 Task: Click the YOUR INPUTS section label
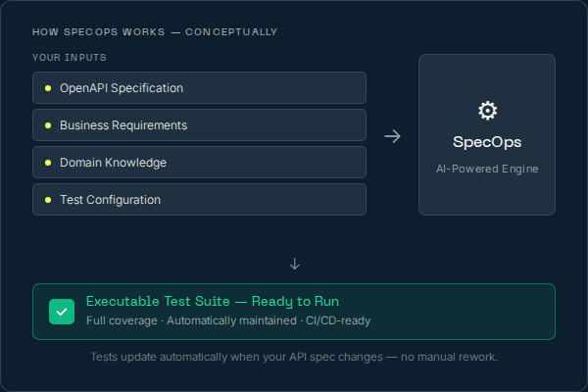point(70,58)
